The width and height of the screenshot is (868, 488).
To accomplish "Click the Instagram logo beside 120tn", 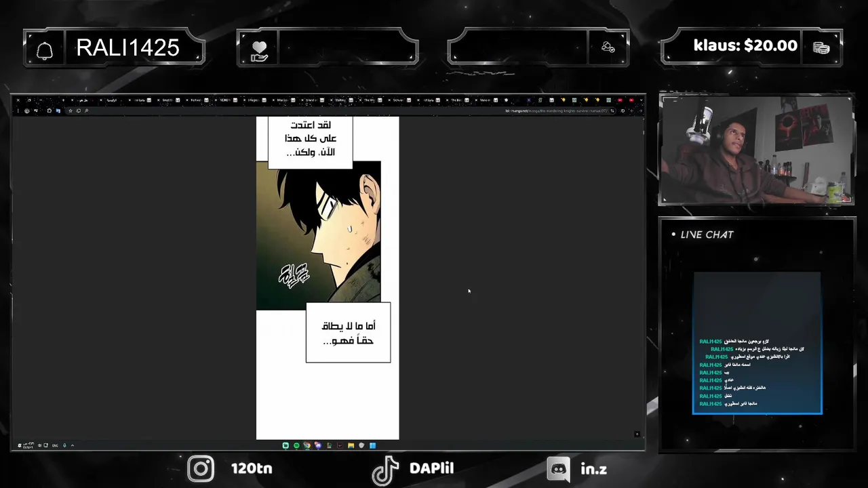I will pos(201,468).
